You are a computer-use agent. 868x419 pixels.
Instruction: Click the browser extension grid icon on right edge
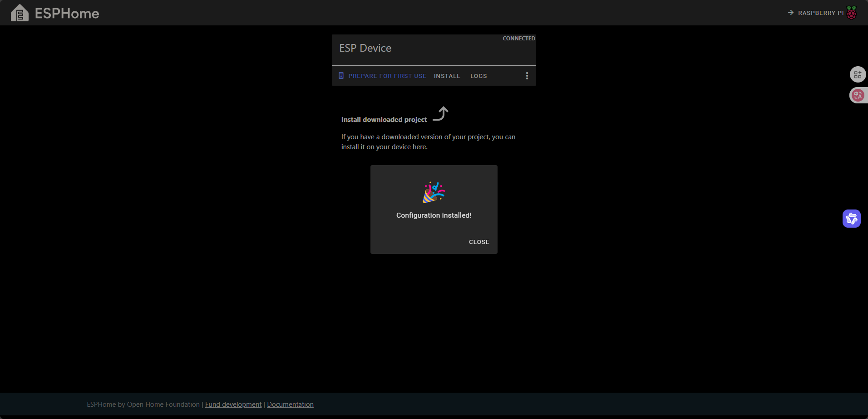click(858, 74)
